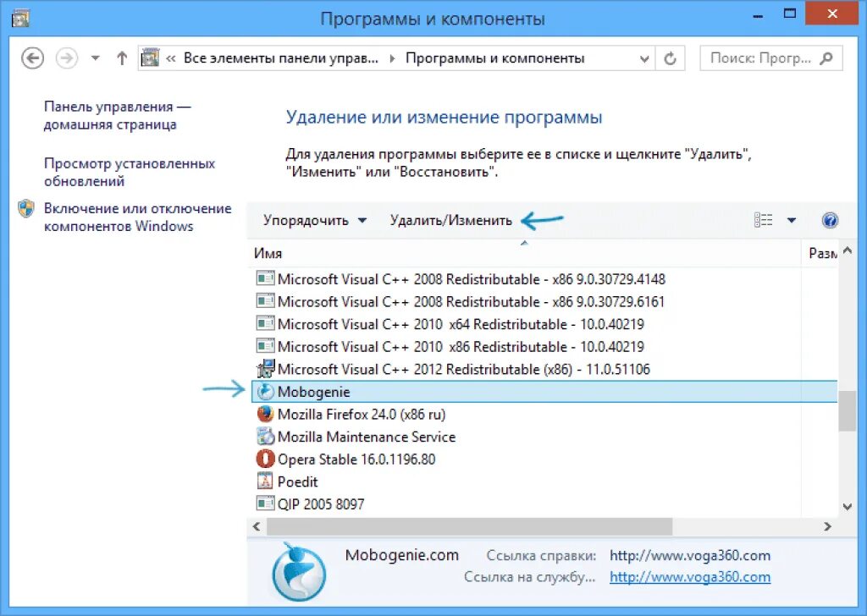867x616 pixels.
Task: Click the Firefox icon in the list
Action: click(265, 414)
